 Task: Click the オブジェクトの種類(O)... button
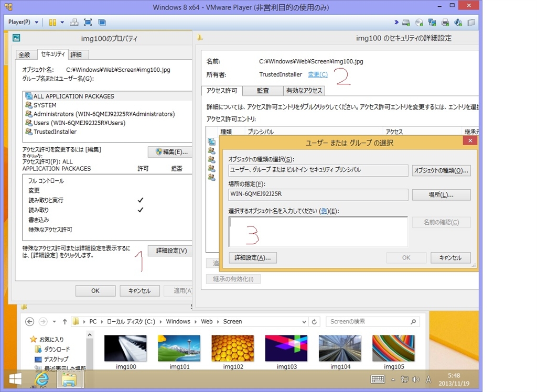[441, 170]
